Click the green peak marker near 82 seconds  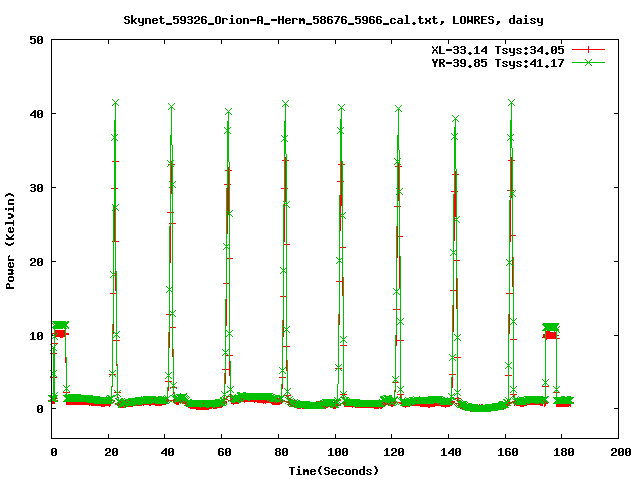285,104
